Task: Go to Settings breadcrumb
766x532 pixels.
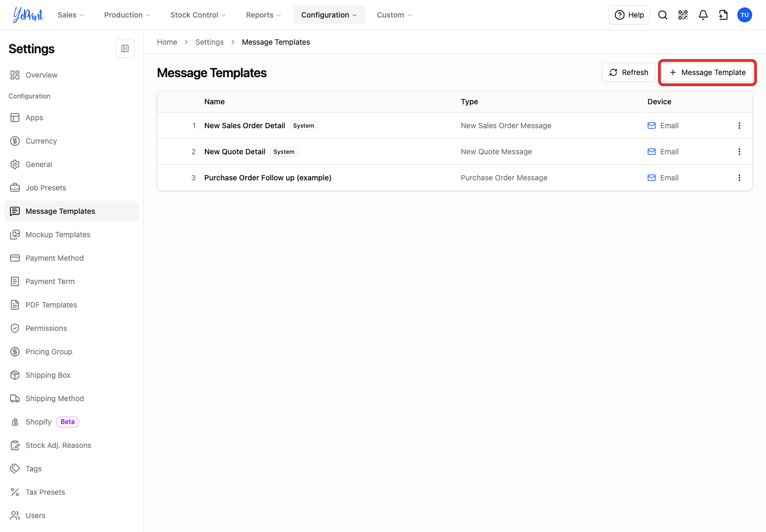Action: [x=210, y=42]
